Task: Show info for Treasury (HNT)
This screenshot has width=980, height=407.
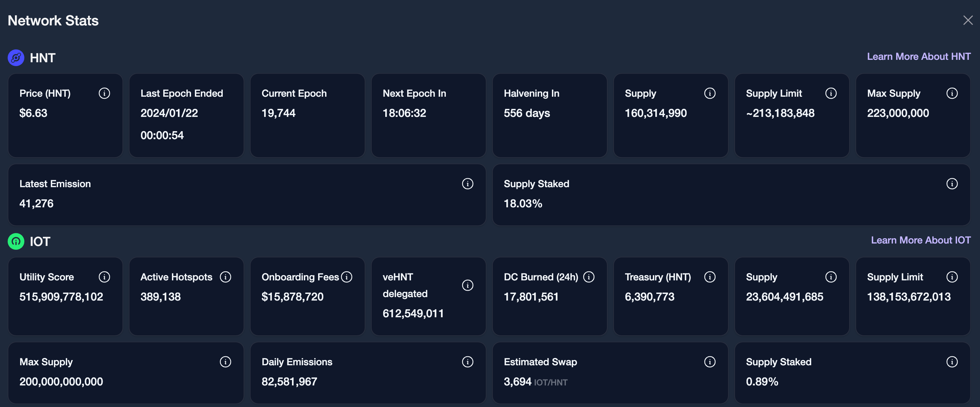Action: point(710,277)
